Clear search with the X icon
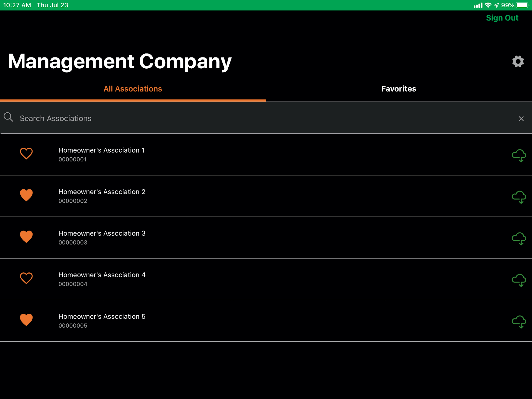The height and width of the screenshot is (399, 532). pos(521,119)
